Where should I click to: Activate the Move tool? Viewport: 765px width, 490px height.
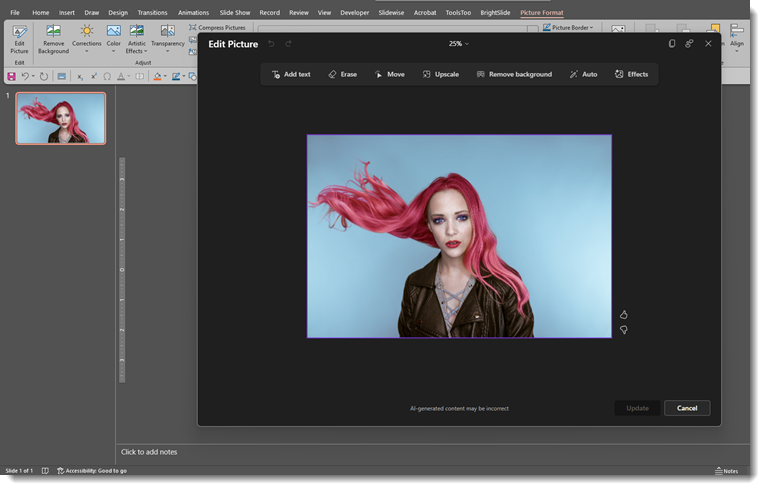point(389,74)
